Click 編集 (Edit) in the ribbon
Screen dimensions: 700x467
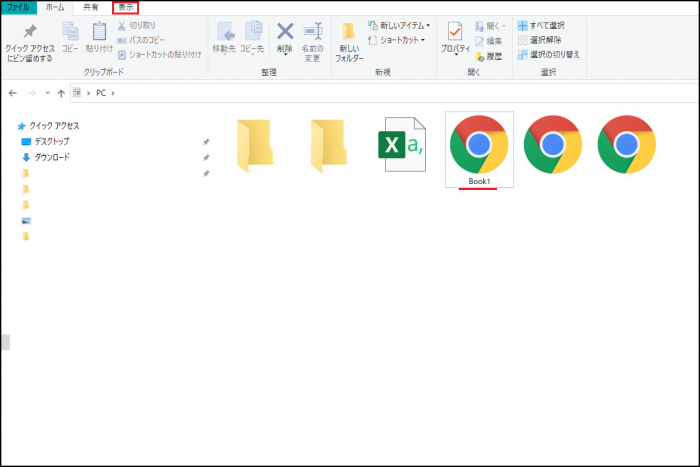click(x=488, y=41)
